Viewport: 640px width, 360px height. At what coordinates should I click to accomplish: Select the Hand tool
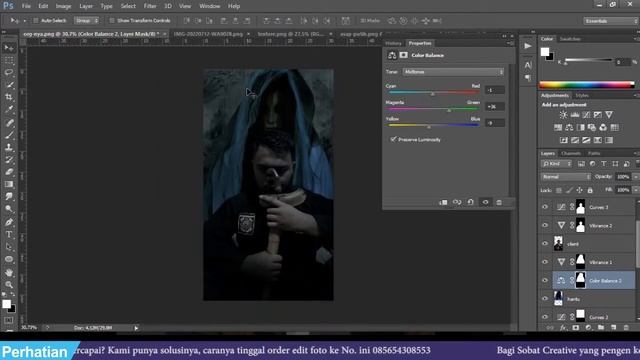click(x=9, y=272)
